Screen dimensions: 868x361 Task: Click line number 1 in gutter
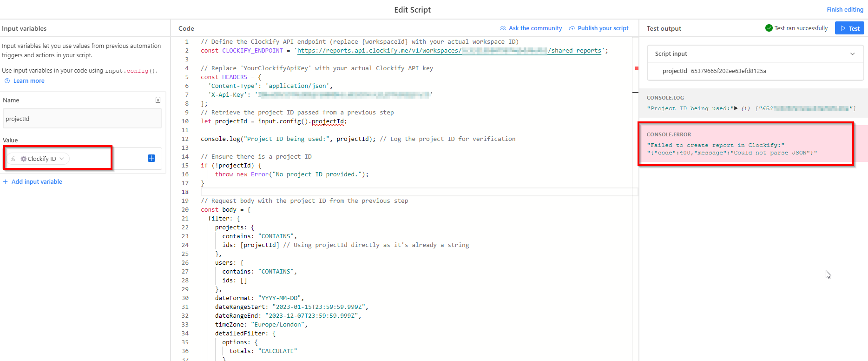click(187, 42)
